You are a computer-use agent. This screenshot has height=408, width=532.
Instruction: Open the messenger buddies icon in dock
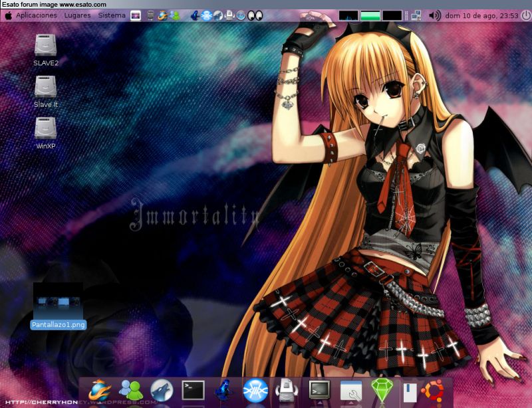[x=131, y=390]
